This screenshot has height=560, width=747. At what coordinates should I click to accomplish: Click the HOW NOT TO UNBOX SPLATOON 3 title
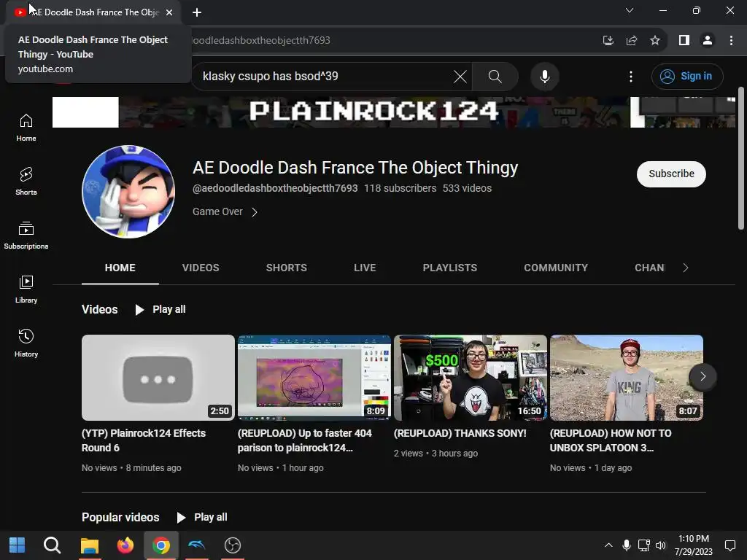point(611,440)
